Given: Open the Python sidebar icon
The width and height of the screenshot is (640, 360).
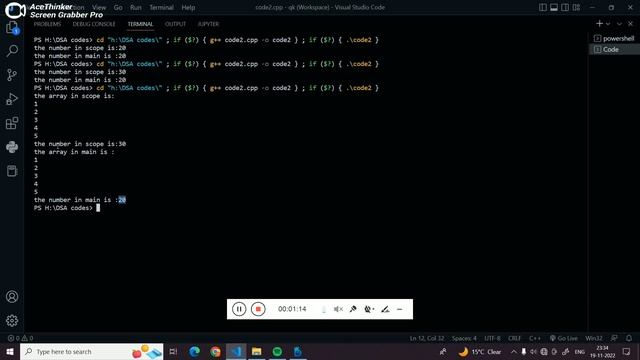Looking at the screenshot, I should pyautogui.click(x=12, y=147).
